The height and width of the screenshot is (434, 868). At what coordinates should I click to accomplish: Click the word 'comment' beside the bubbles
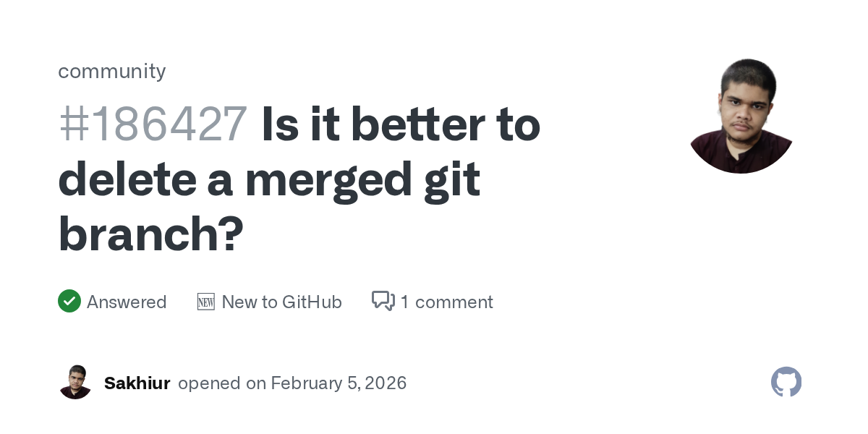(x=454, y=302)
